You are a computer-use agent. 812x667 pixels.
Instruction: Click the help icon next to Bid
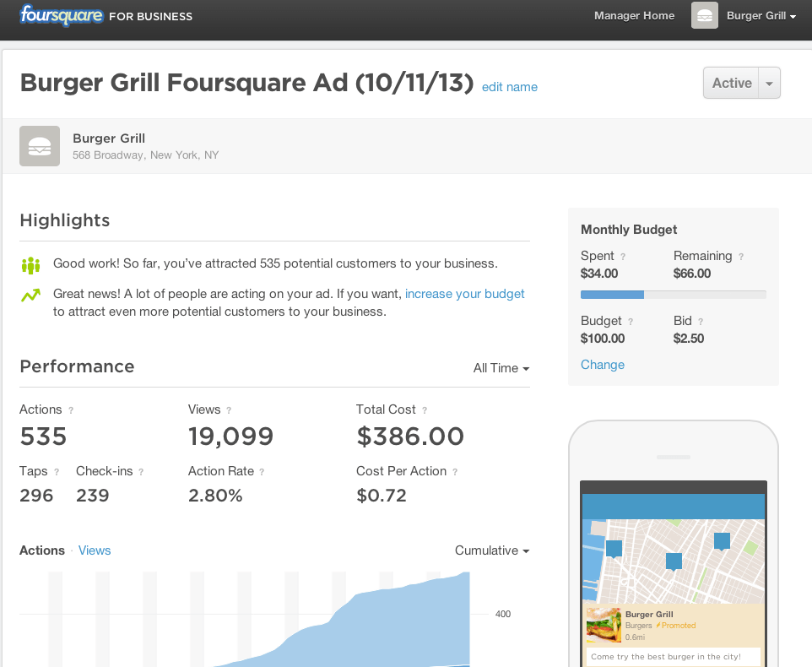(700, 322)
